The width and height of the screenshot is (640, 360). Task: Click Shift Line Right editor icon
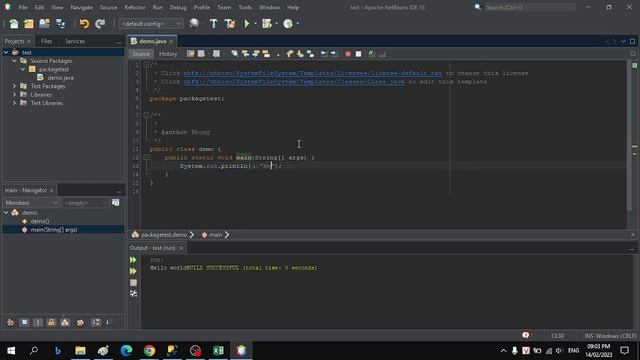pyautogui.click(x=333, y=54)
